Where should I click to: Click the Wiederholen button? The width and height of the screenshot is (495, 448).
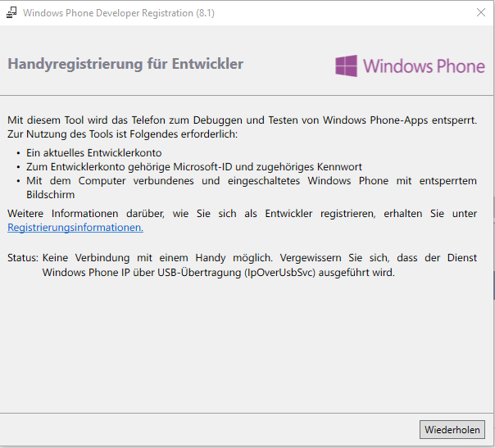click(x=452, y=429)
